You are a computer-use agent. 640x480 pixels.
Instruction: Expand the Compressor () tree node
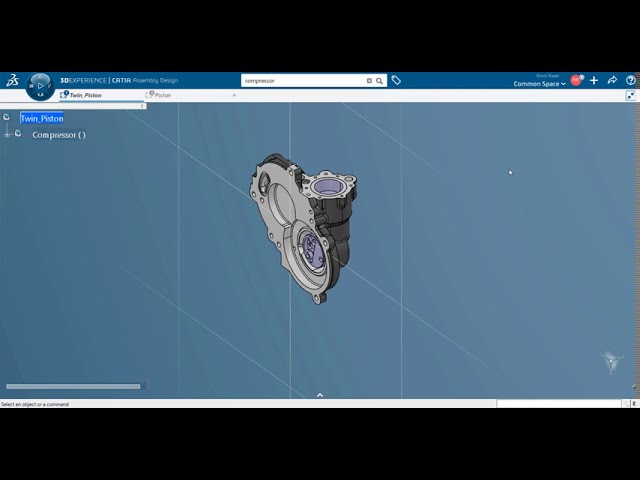7,134
